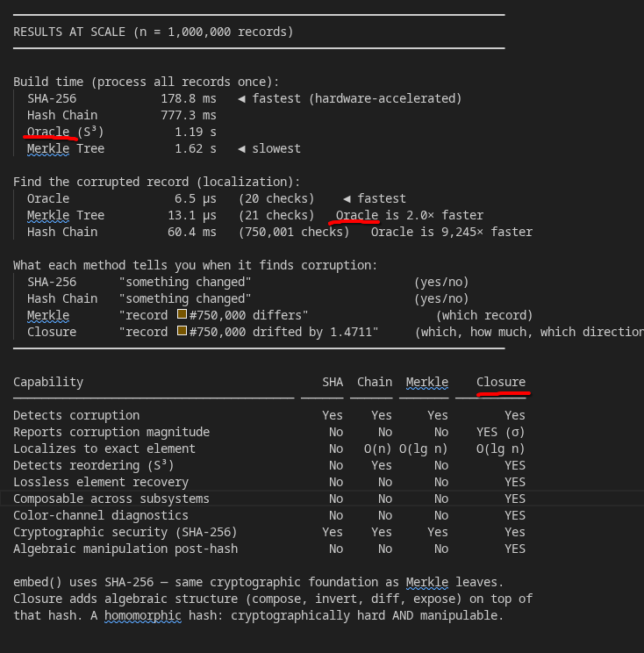644x653 pixels.
Task: Select the value "6.5 µs"
Action: click(x=196, y=198)
